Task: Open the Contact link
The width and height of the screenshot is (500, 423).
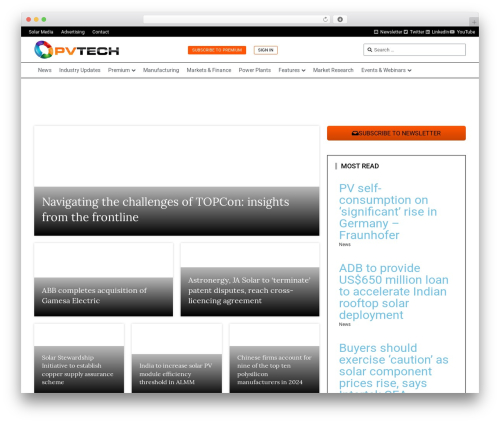Action: click(x=100, y=32)
